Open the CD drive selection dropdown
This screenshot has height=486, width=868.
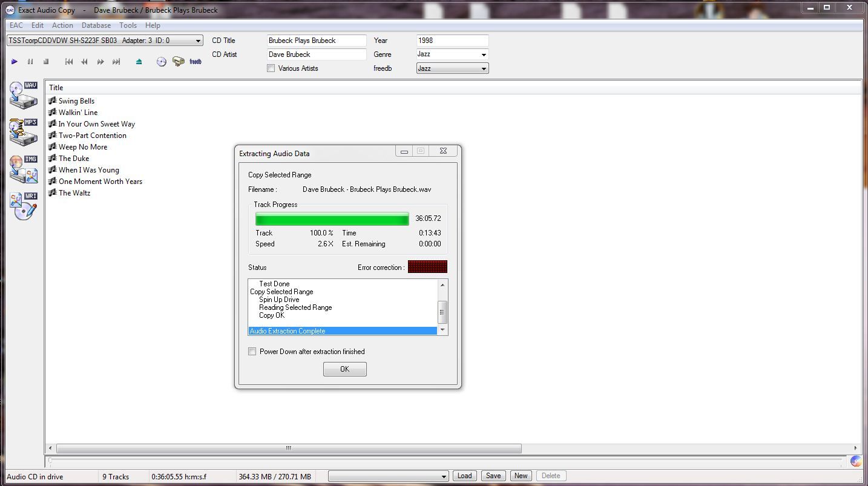click(x=105, y=41)
